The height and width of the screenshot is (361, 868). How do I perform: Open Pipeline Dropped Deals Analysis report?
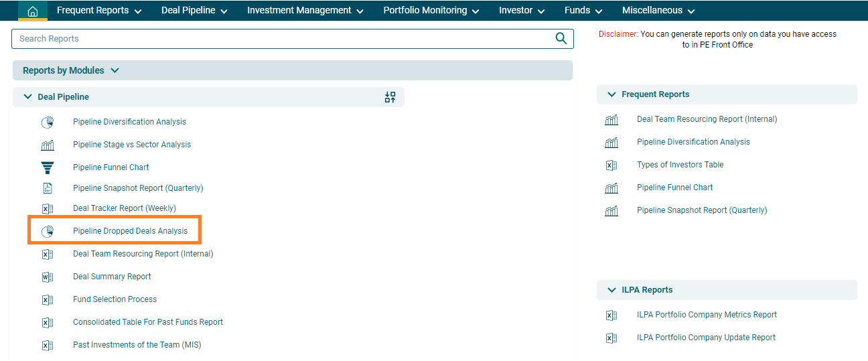point(130,231)
